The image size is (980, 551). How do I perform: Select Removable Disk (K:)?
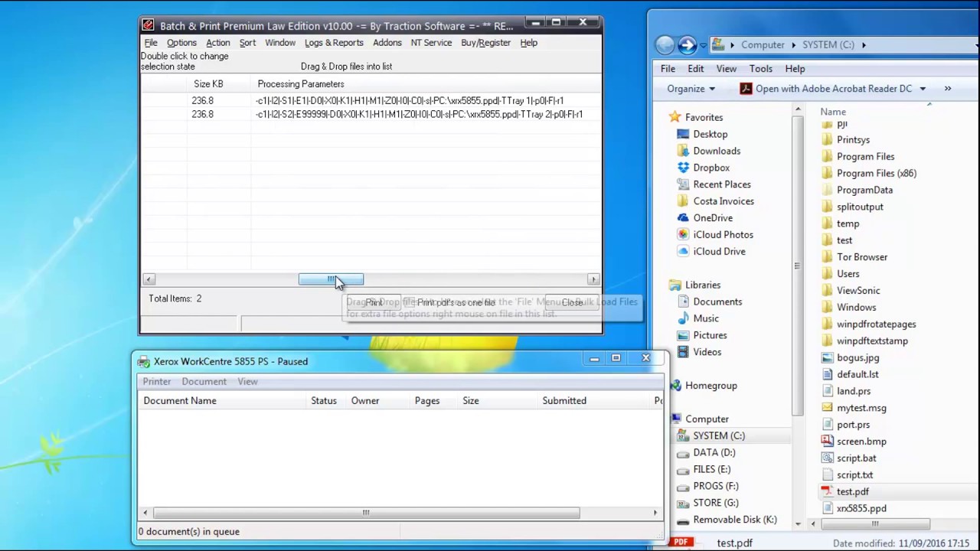click(735, 520)
